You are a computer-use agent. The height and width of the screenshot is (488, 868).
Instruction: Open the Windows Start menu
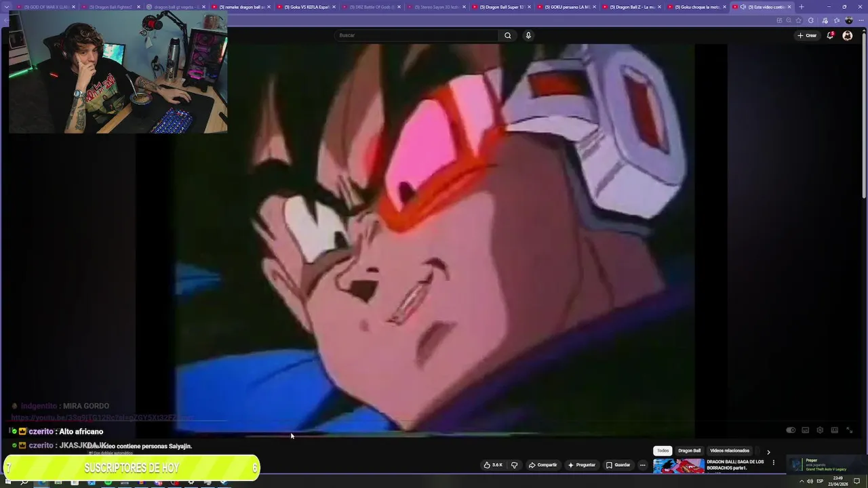click(x=8, y=482)
